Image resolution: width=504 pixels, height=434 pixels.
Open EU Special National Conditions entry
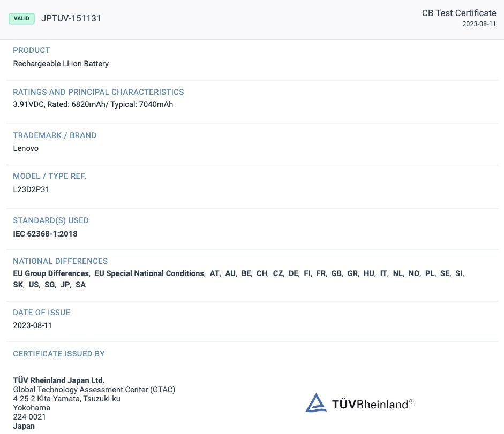(149, 273)
